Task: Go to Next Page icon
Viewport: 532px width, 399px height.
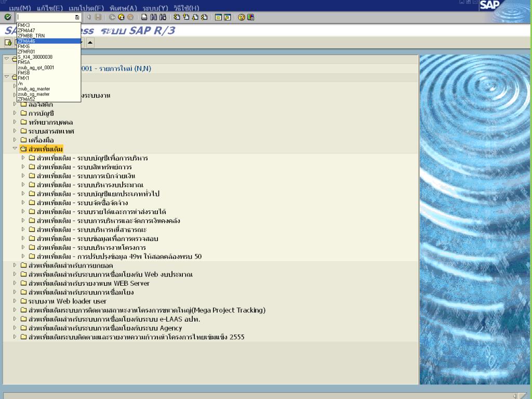Action: pyautogui.click(x=195, y=17)
